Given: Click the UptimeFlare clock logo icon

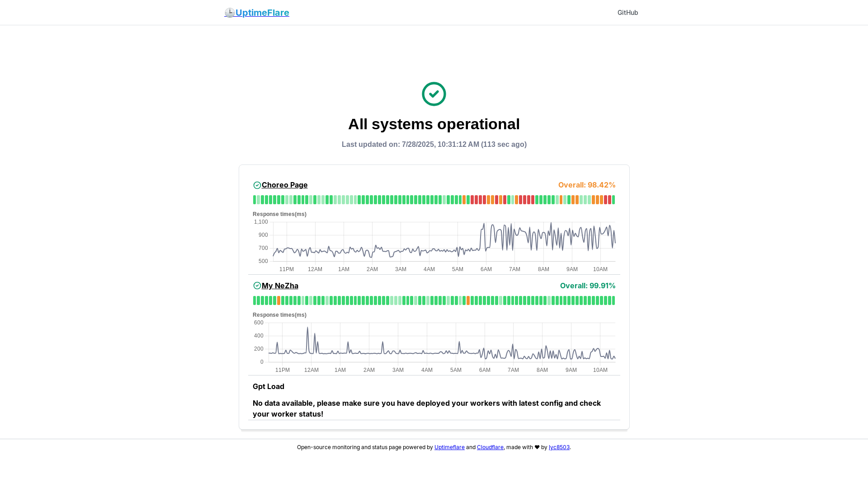Looking at the screenshot, I should pyautogui.click(x=230, y=13).
